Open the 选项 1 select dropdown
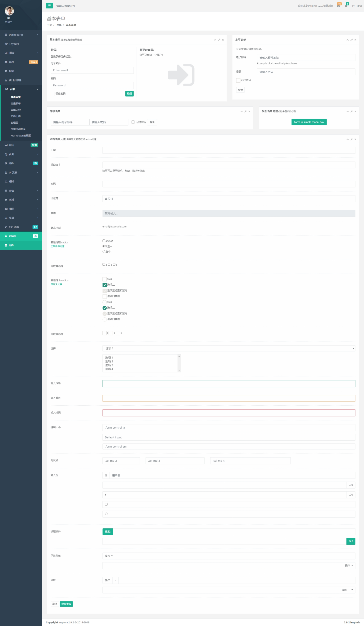This screenshot has height=626, width=364. coord(228,348)
